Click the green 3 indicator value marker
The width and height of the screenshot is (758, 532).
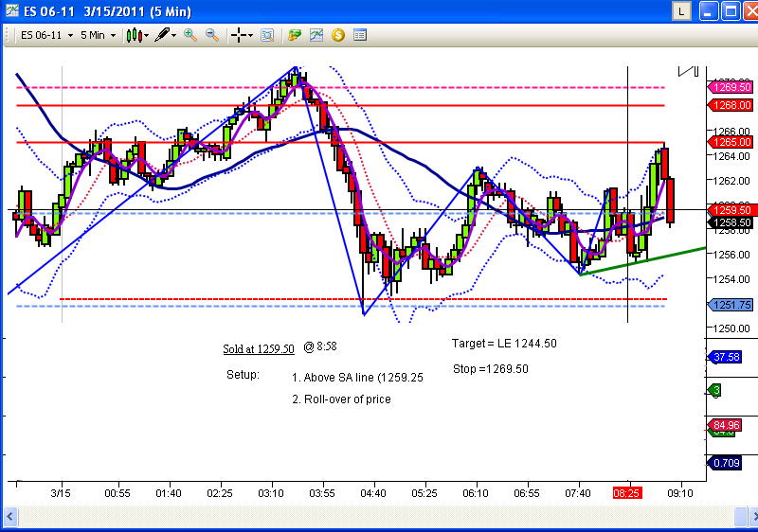[x=714, y=390]
